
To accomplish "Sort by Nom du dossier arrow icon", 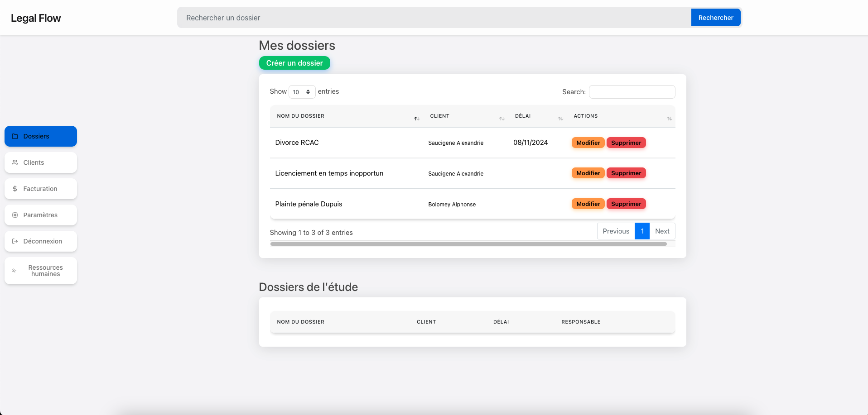I will [x=416, y=119].
